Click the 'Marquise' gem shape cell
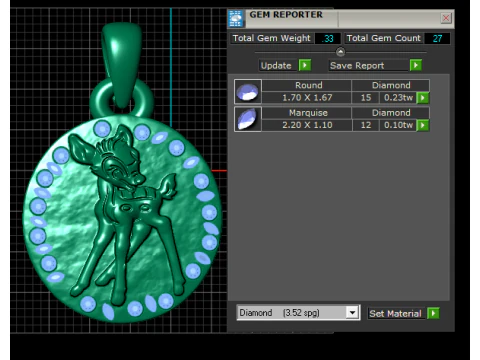Viewport: 480px width, 360px height. 307,113
